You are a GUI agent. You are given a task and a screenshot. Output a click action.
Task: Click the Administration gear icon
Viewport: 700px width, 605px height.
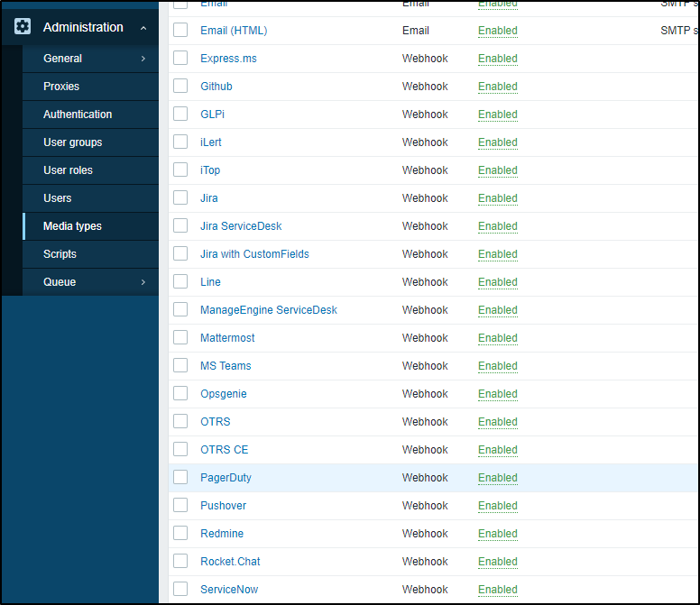coord(23,26)
